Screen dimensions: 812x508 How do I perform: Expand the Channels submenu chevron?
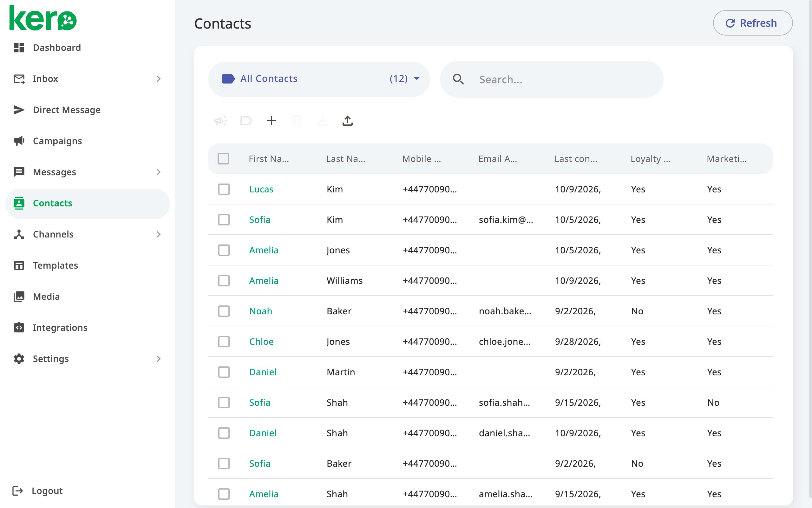159,234
